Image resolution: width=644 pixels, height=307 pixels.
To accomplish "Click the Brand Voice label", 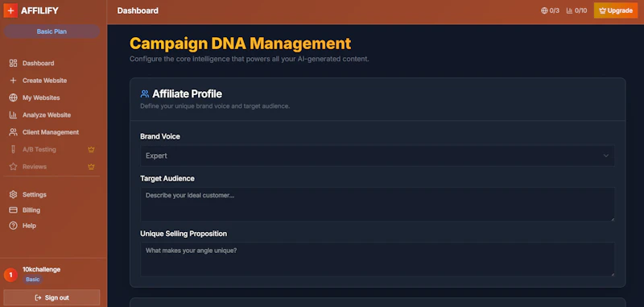I will tap(160, 136).
